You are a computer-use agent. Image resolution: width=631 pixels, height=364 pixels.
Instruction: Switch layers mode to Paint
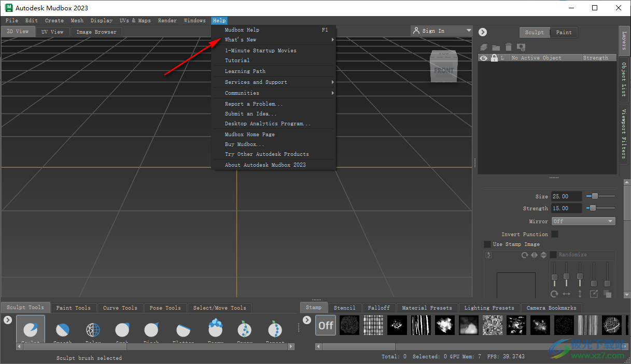[x=564, y=32]
